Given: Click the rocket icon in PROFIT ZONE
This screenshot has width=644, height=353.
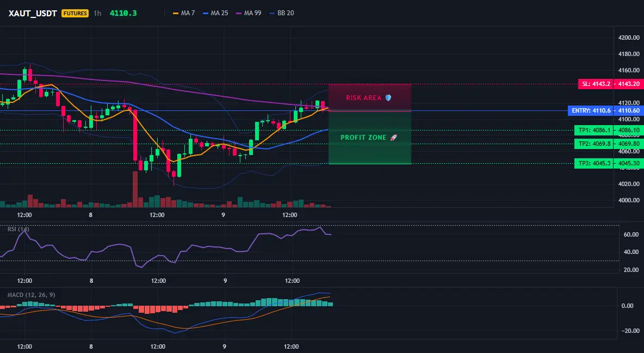Looking at the screenshot, I should pos(393,137).
